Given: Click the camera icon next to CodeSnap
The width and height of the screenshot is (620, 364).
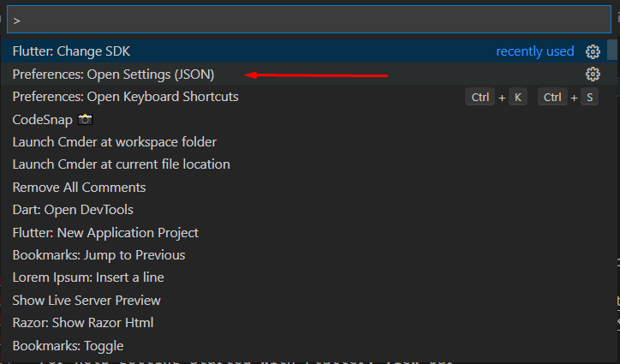Looking at the screenshot, I should tap(85, 120).
